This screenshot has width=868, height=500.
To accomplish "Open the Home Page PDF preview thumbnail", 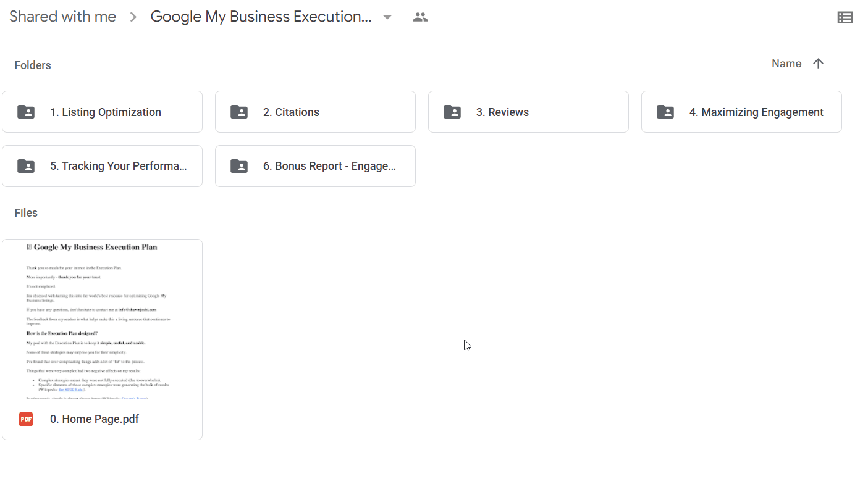I will click(103, 319).
